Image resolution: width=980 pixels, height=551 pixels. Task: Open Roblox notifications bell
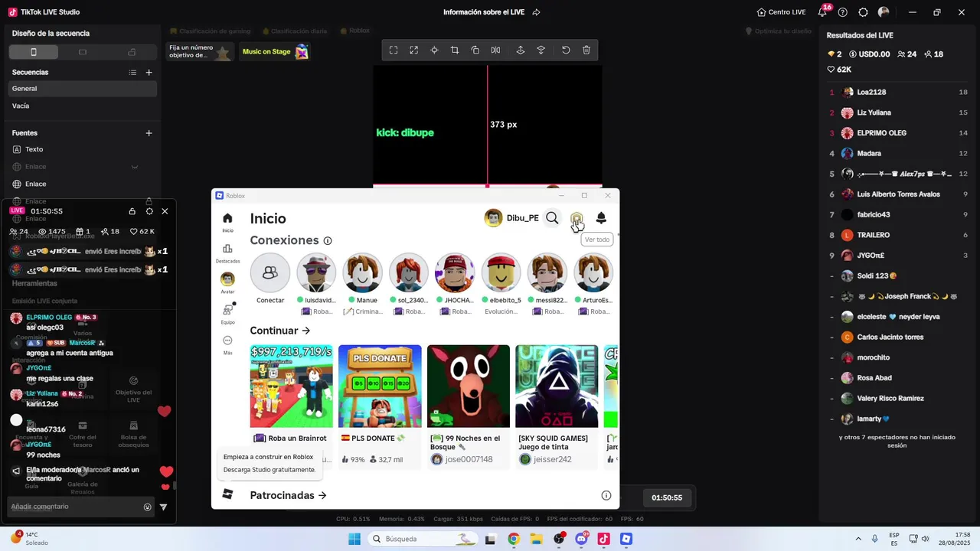601,218
